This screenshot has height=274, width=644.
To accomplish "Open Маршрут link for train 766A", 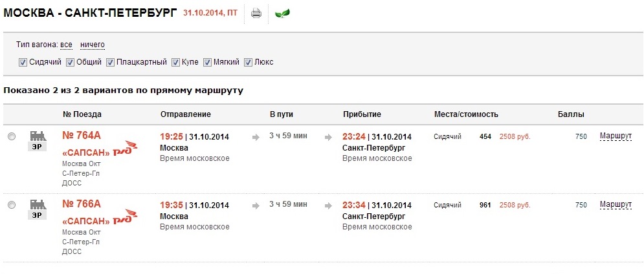I will pyautogui.click(x=616, y=205).
